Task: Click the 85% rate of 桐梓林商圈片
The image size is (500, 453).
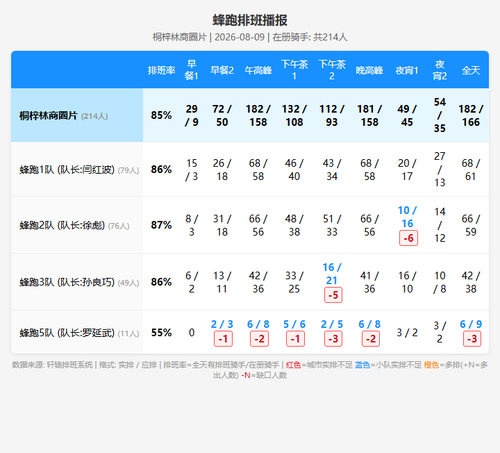Action: (x=161, y=115)
